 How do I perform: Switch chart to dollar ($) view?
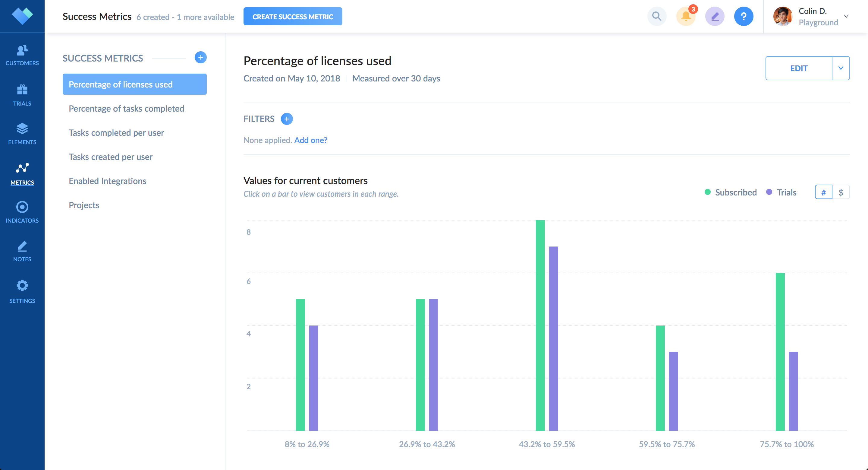pyautogui.click(x=841, y=192)
